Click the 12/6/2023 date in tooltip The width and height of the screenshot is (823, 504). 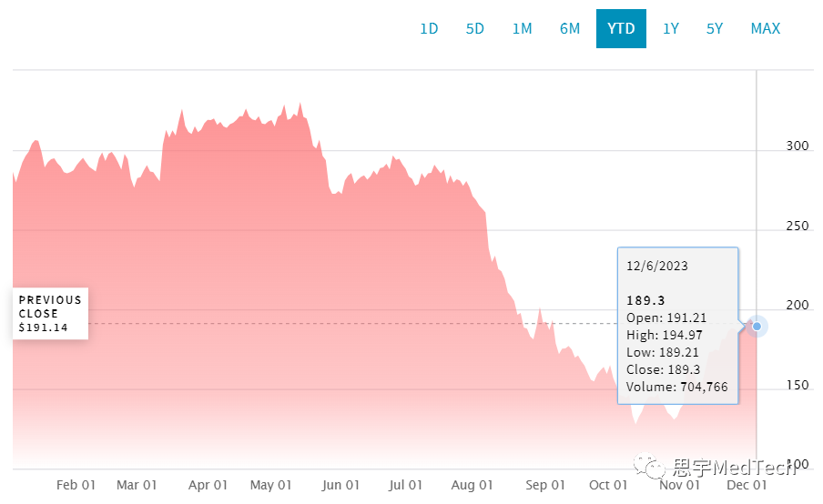click(657, 267)
